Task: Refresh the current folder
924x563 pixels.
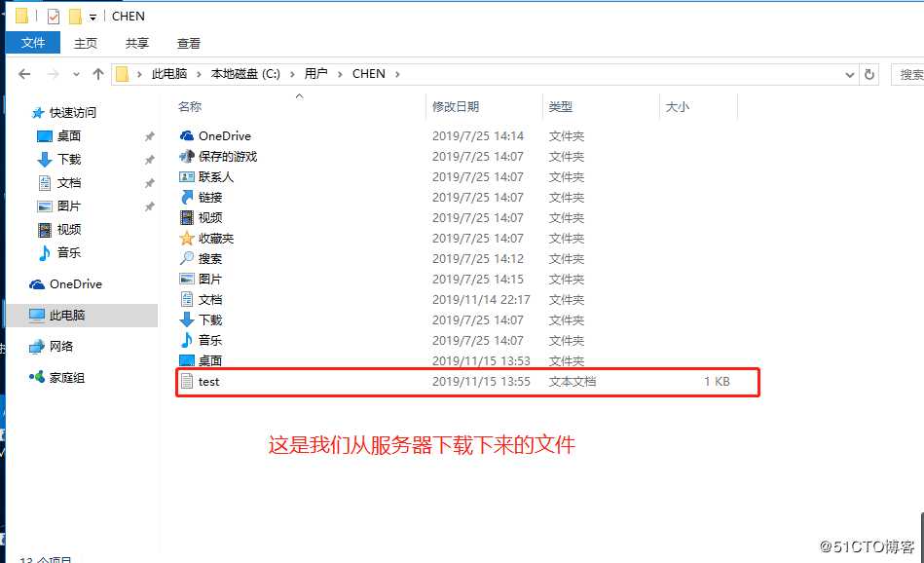Action: (869, 75)
